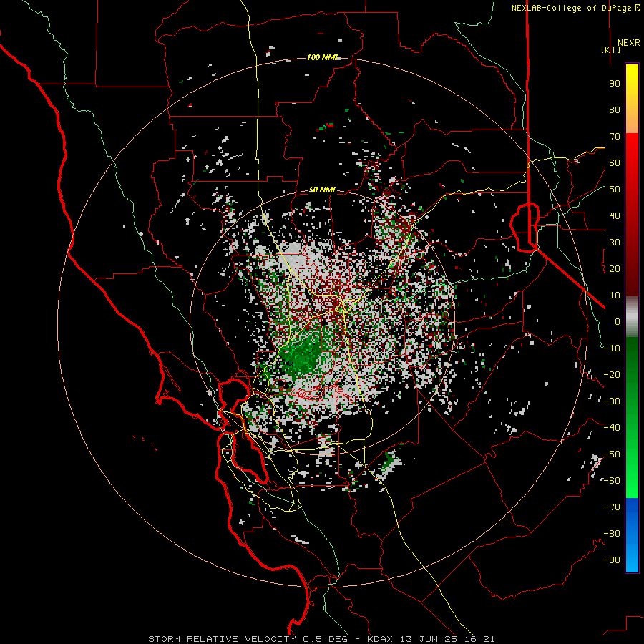Image resolution: width=644 pixels, height=644 pixels.
Task: Click the -20 value on the velocity scale
Action: click(x=612, y=374)
